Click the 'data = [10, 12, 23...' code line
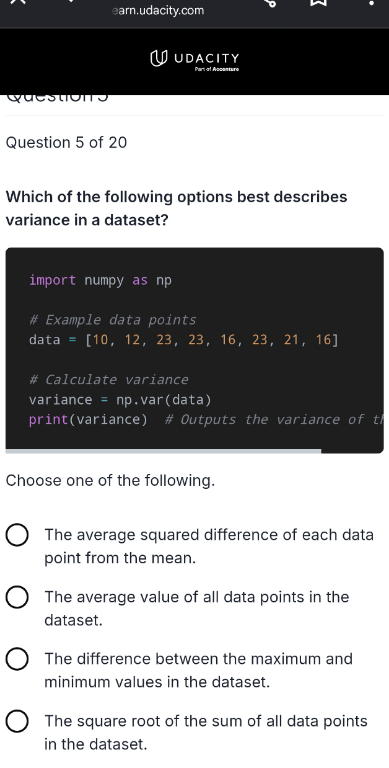 point(183,340)
